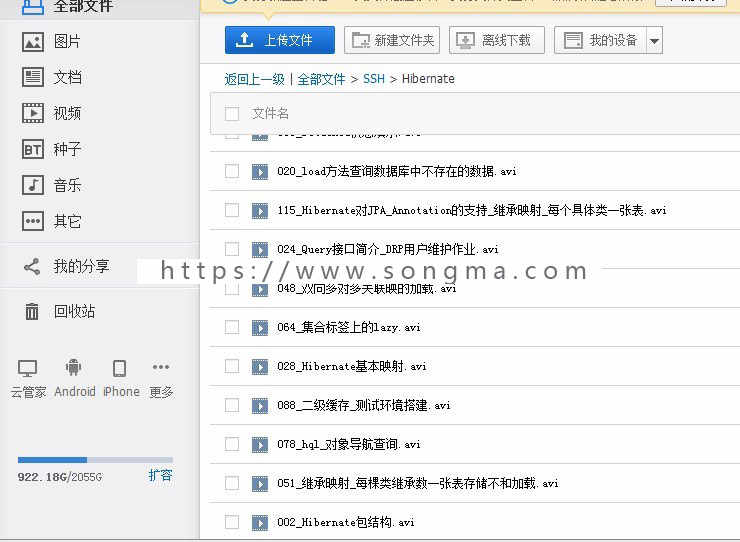Viewport: 740px width, 542px height.
Task: Click the 新建文件夹 (New folder) button
Action: point(392,40)
